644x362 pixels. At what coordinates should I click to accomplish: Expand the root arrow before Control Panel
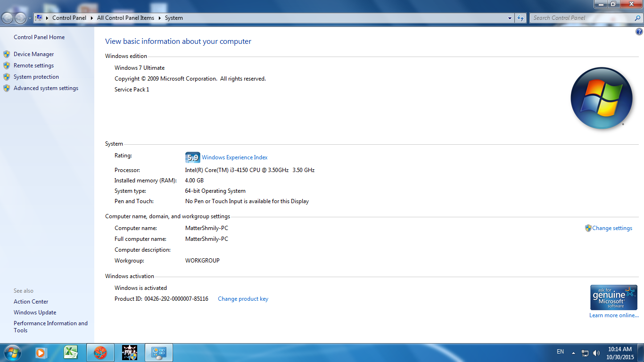click(x=47, y=18)
